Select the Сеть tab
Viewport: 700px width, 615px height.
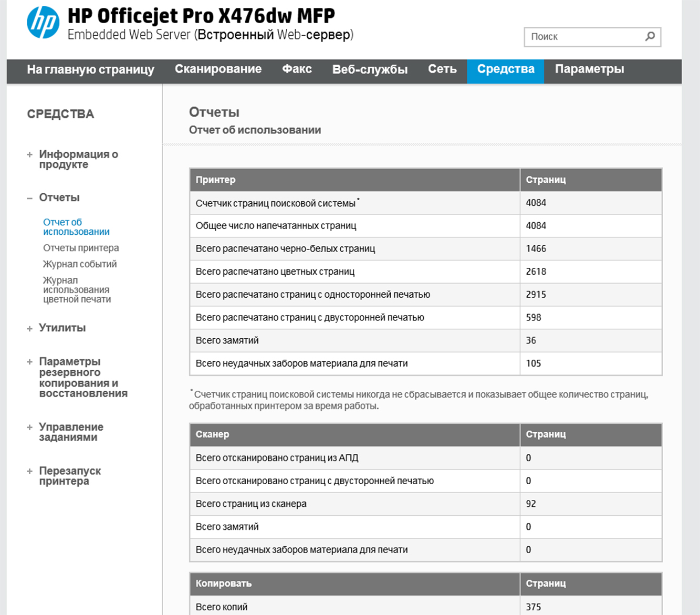click(442, 69)
